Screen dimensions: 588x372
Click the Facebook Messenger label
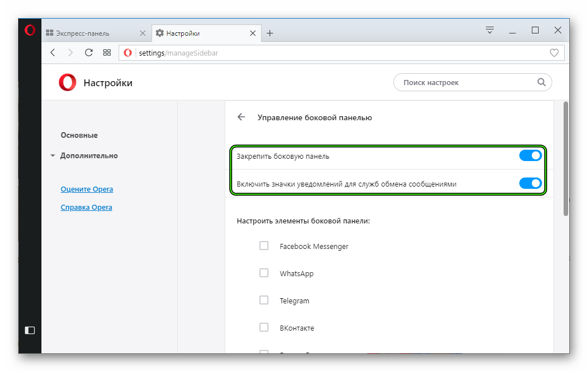[x=314, y=247]
